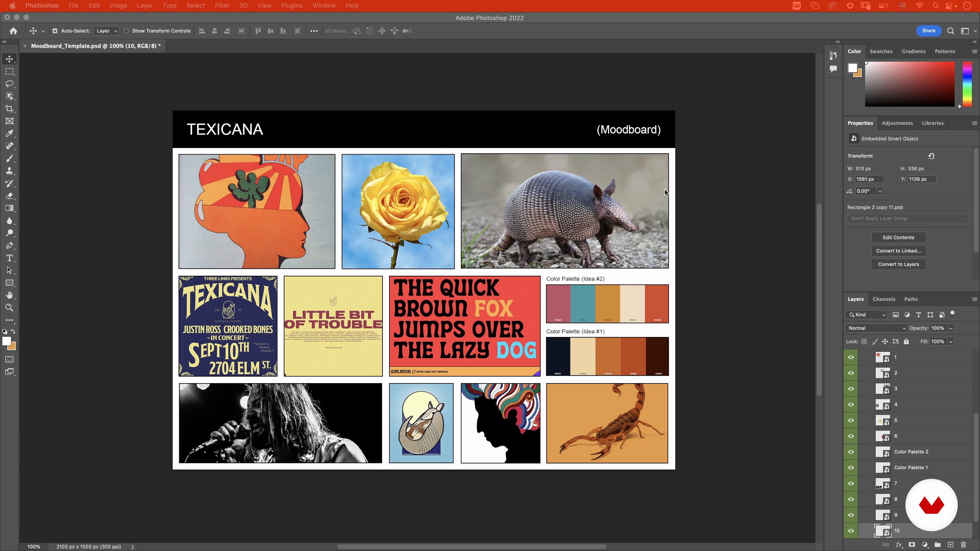Select the Zoom tool
The width and height of the screenshot is (980, 551).
tap(9, 308)
